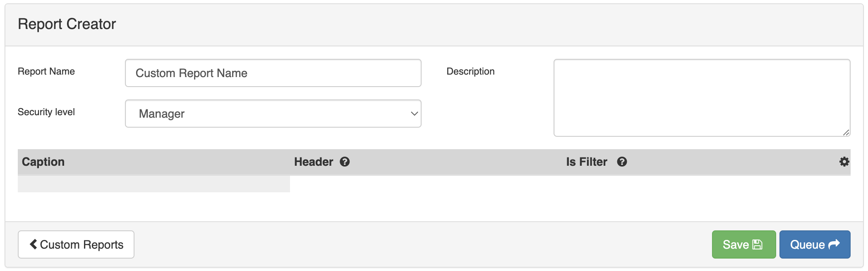Click the help icon beside Is Filter
This screenshot has width=868, height=271.
coord(622,162)
